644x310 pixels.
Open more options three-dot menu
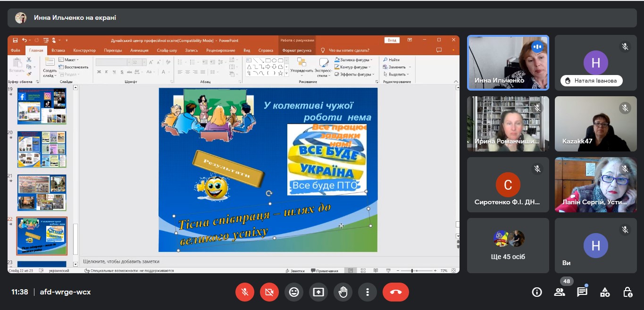click(368, 292)
